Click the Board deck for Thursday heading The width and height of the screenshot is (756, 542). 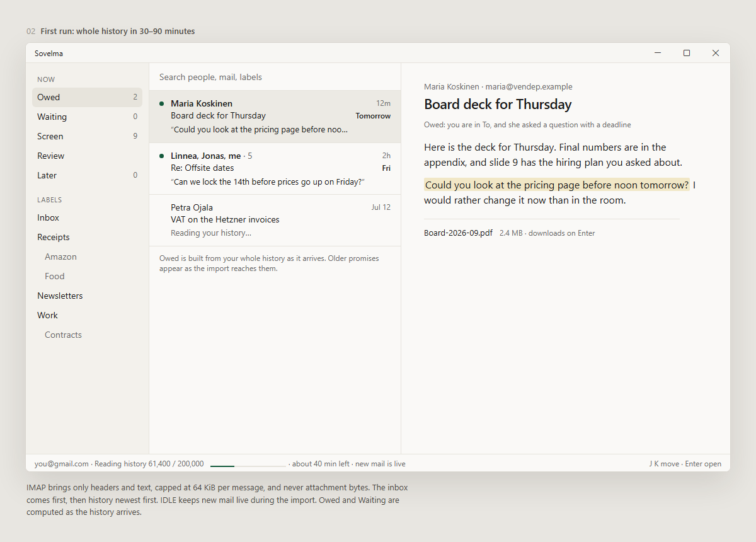498,105
